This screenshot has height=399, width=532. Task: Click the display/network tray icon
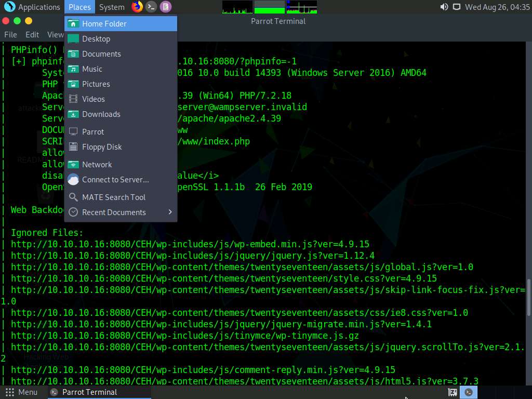click(x=457, y=7)
